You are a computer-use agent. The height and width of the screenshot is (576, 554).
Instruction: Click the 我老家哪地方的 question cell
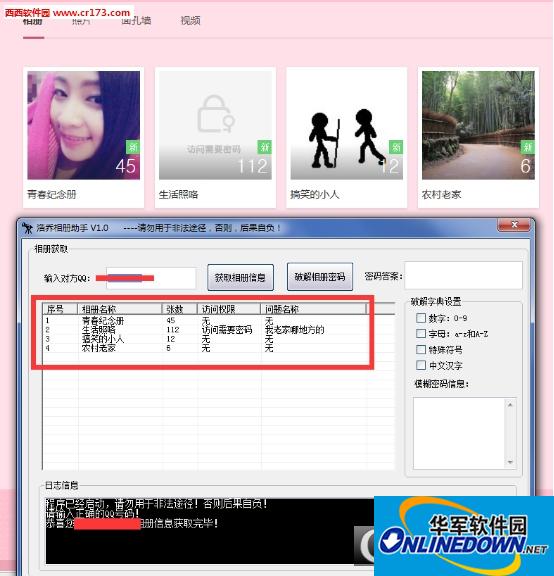point(295,330)
